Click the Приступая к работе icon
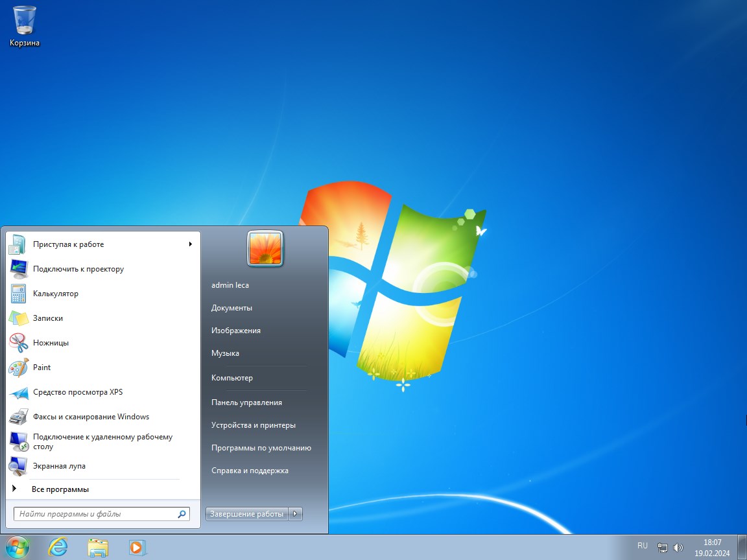Viewport: 747px width, 560px height. click(x=18, y=244)
